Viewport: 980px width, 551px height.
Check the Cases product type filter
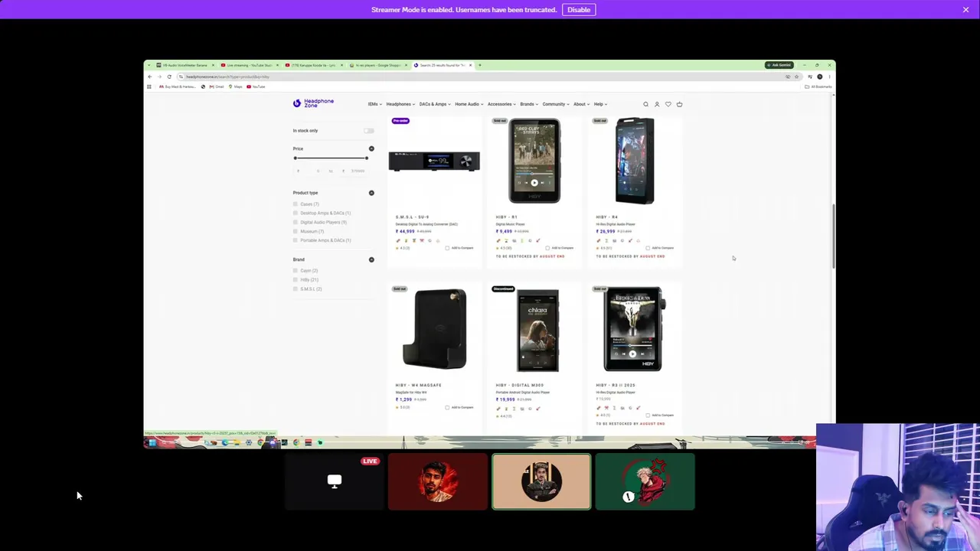(296, 204)
